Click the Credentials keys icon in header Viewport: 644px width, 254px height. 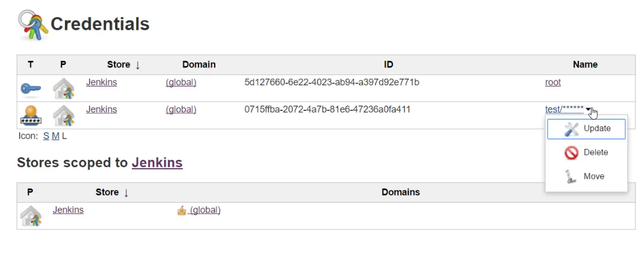coord(33,25)
